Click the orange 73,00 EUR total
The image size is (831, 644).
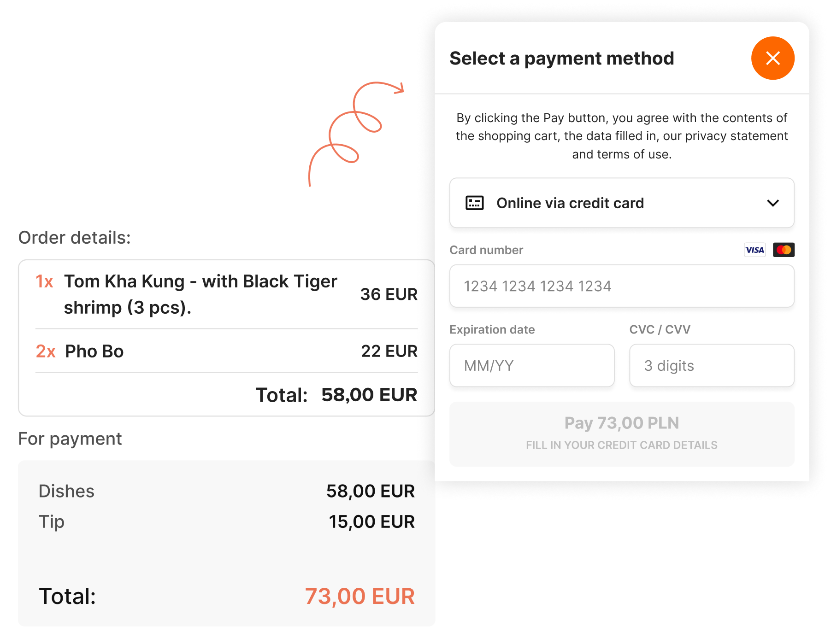coord(360,597)
